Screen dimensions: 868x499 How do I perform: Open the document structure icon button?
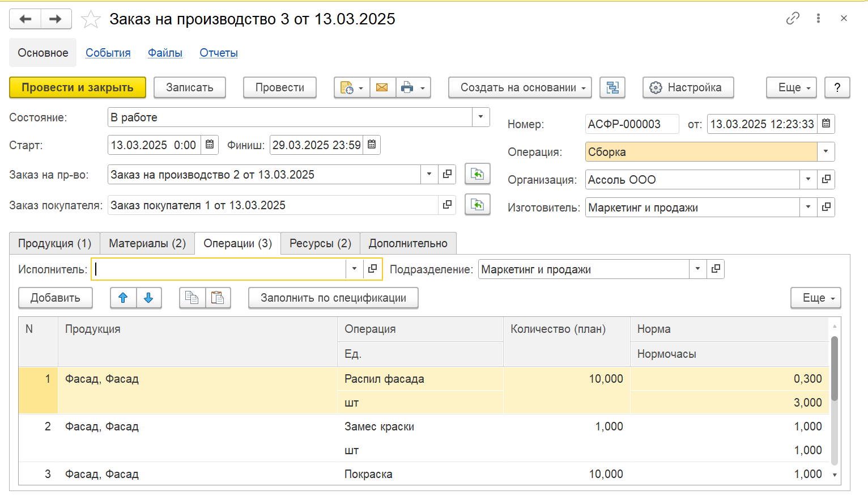point(612,88)
